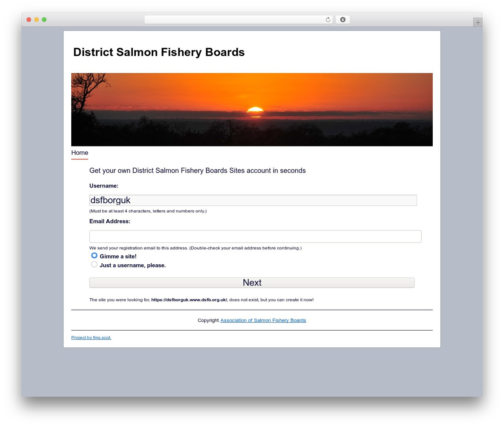Screen dimensions: 504x427
Task: Close the window with the red button
Action: (x=29, y=20)
